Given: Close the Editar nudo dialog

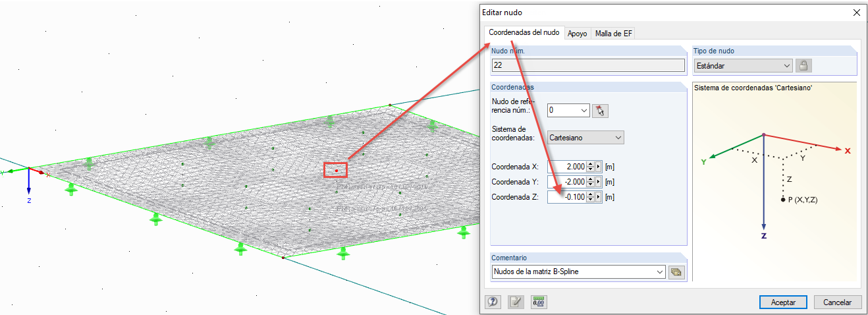Looking at the screenshot, I should pos(856,13).
